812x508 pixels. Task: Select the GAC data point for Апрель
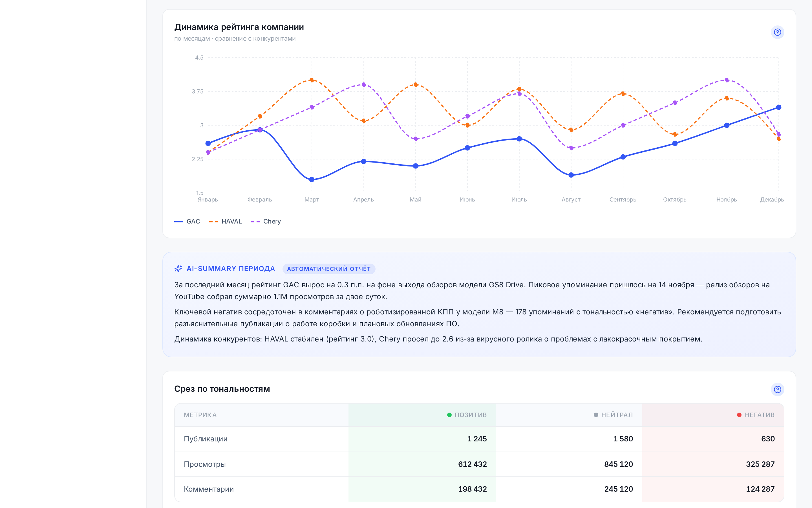tap(364, 162)
